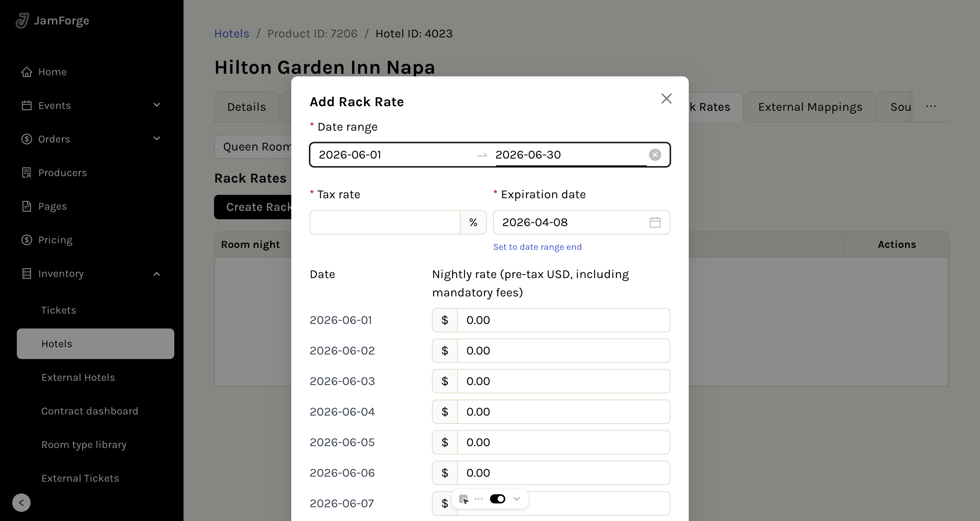Collapse the Inventory section chevron
980x521 pixels.
[x=156, y=273]
